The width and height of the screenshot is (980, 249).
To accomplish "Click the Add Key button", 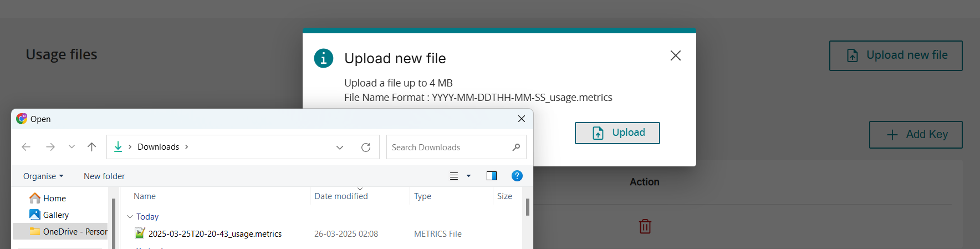I will [x=915, y=135].
